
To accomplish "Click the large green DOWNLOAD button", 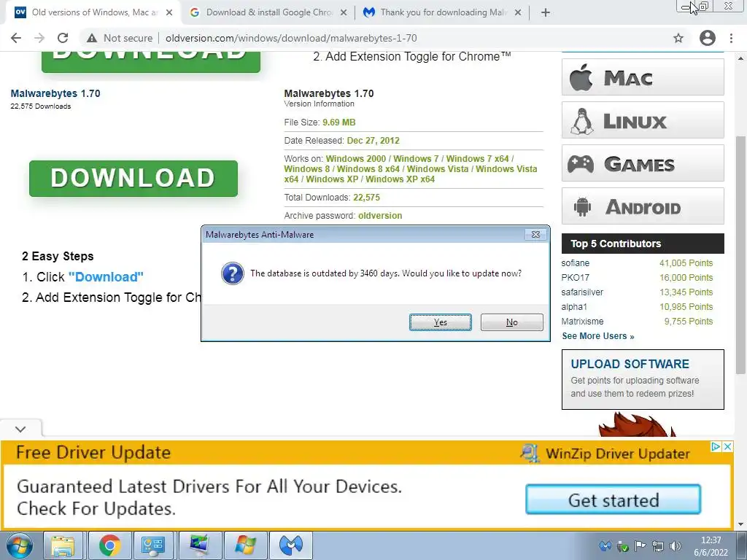I will [x=133, y=178].
